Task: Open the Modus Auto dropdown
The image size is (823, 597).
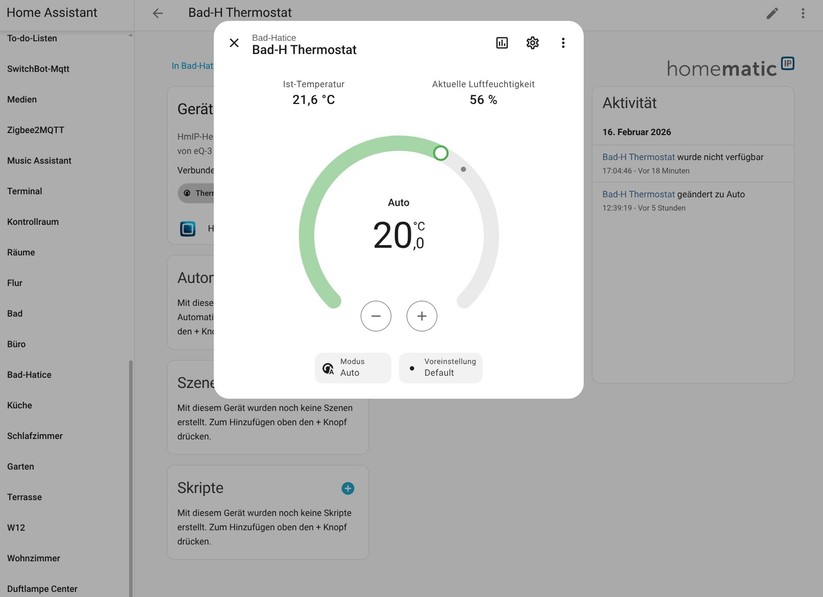Action: pos(353,368)
